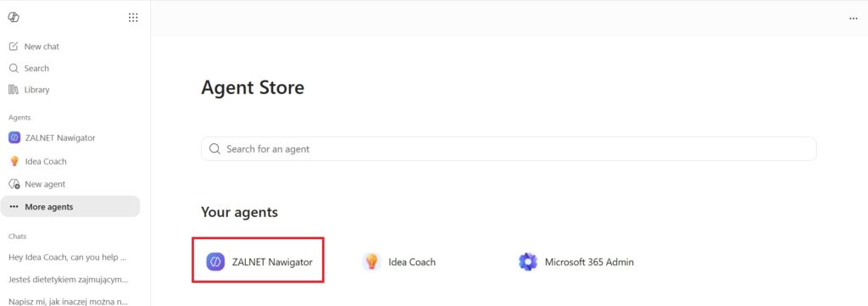Open the app launcher grid icon
Viewport: 868px width, 306px height.
(133, 18)
